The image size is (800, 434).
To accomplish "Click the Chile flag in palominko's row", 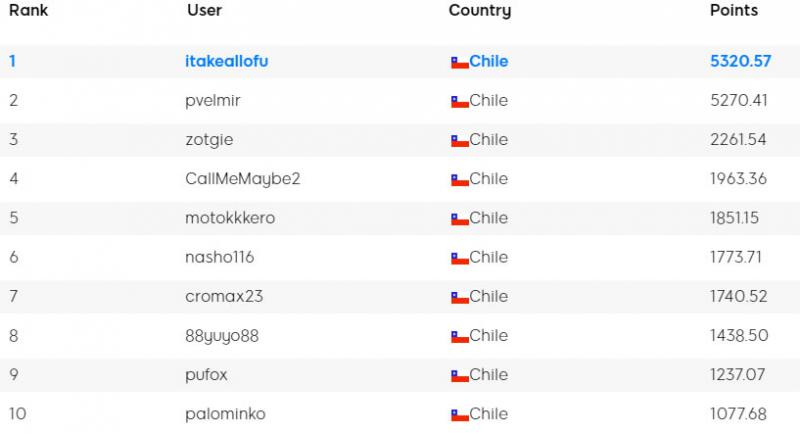I will point(460,416).
